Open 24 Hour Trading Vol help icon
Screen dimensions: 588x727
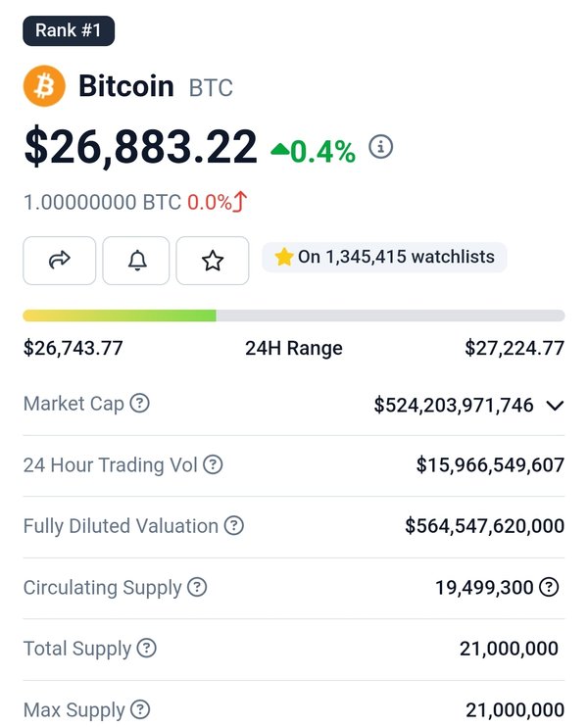click(213, 464)
